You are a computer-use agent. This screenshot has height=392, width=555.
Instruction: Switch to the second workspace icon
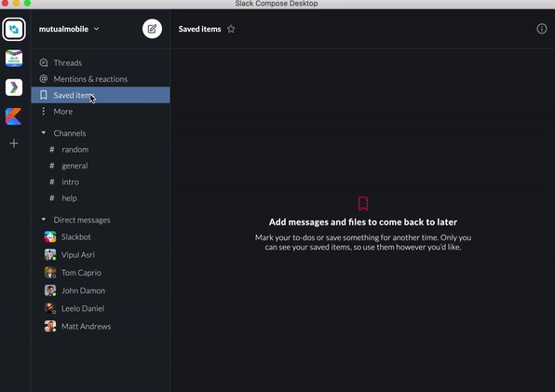pos(14,59)
